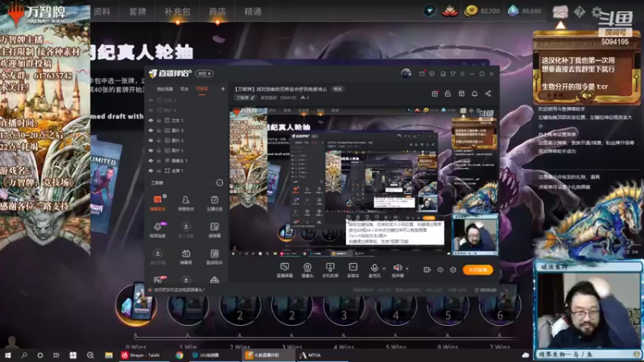Click the draft pack thumbnail at 0 Wins

coord(136,305)
